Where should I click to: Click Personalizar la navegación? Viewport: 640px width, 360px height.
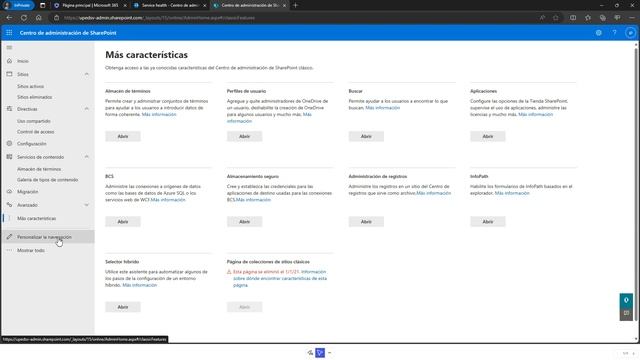[44, 237]
